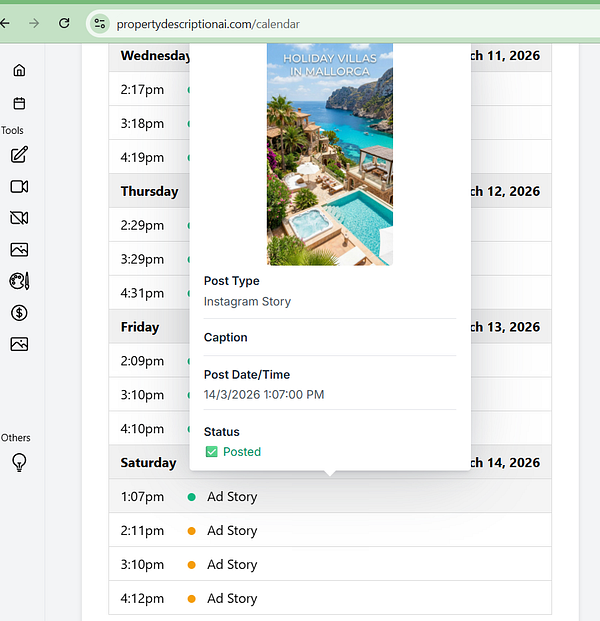
Task: Click the Wednesday 3:18pm time slot
Action: [142, 124]
